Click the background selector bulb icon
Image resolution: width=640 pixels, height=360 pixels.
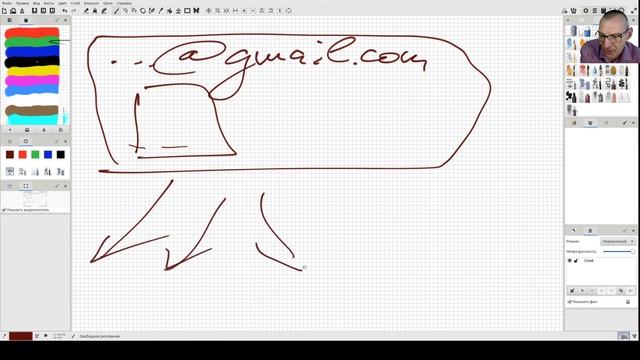pyautogui.click(x=628, y=302)
